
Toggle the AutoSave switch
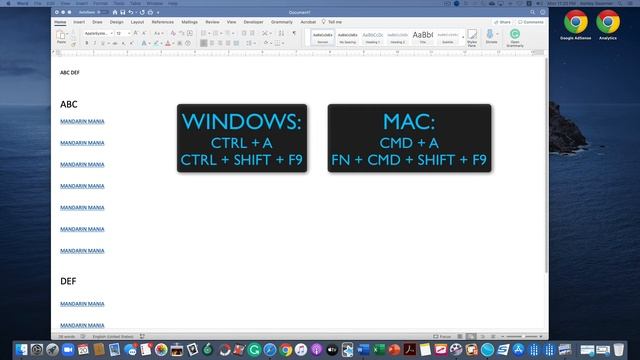[x=102, y=12]
